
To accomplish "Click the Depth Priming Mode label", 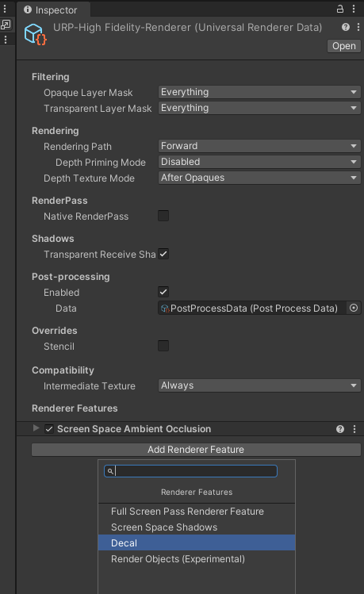I will (101, 162).
